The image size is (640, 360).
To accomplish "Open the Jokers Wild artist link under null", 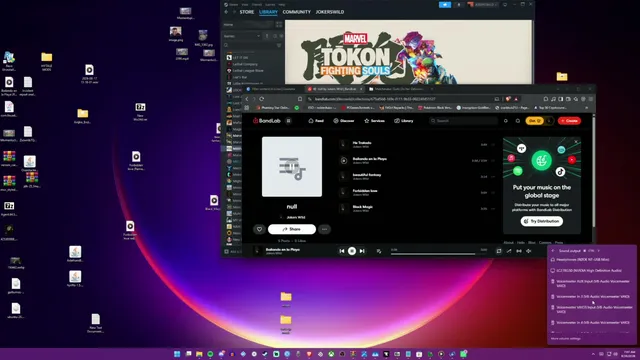I will click(x=296, y=218).
